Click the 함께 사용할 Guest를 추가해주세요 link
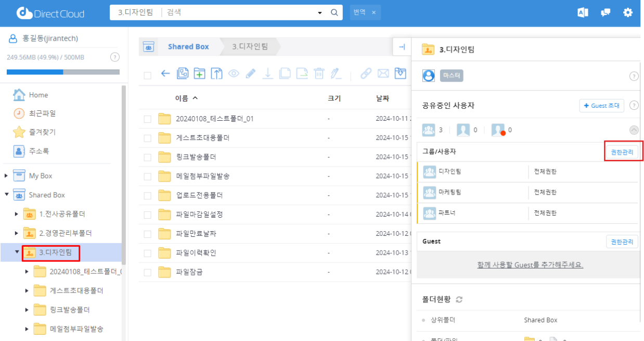Viewport: 644px width, 341px height. tap(530, 265)
